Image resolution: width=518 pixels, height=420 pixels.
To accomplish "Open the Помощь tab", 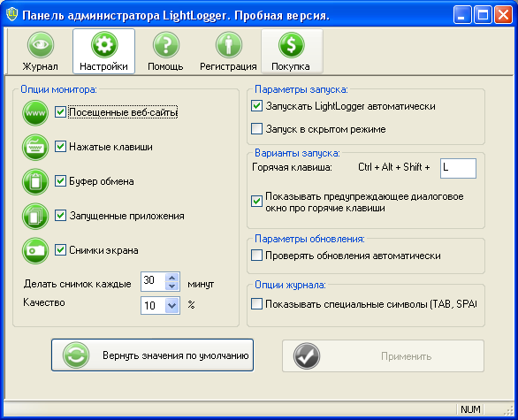I will [165, 66].
